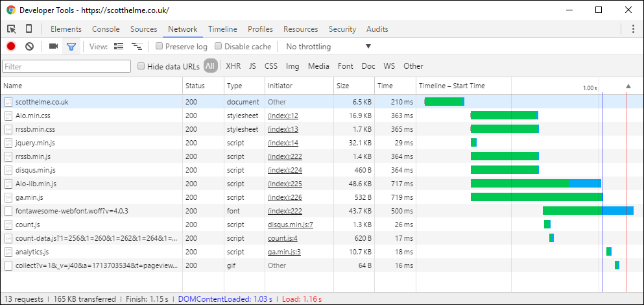
Task: Open initiator link disqus.min.js:7
Action: (291, 225)
